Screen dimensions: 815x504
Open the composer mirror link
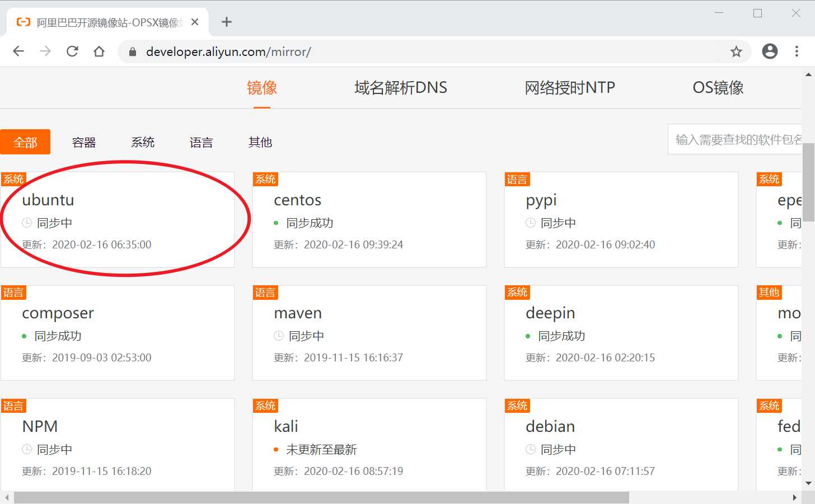coord(58,314)
